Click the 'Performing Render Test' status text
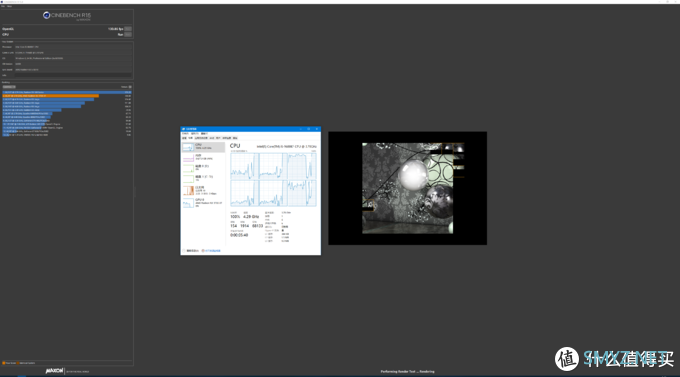The image size is (680, 377). (x=407, y=371)
